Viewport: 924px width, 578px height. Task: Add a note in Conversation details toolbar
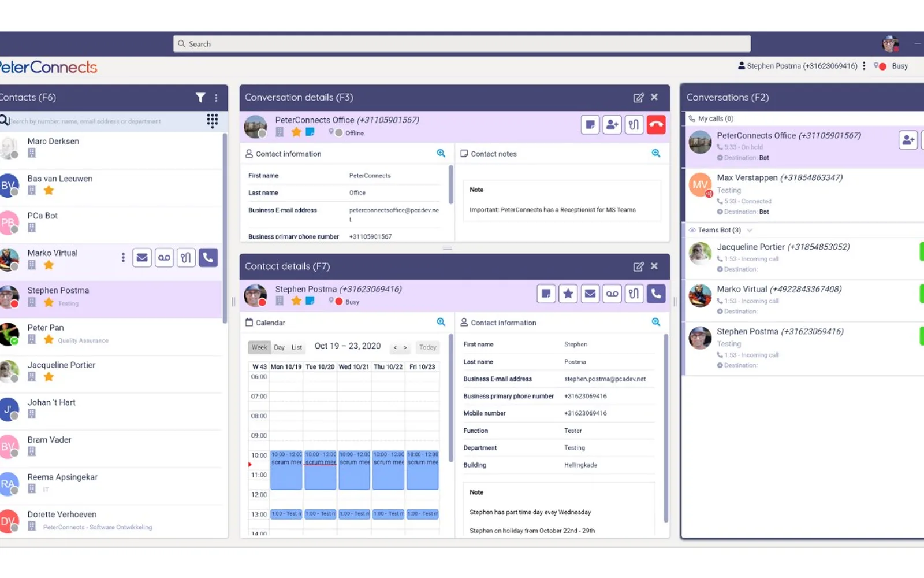[x=590, y=125]
